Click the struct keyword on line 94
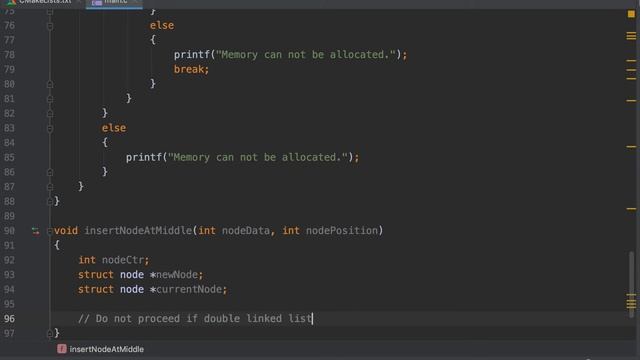The height and width of the screenshot is (360, 640). pos(96,289)
